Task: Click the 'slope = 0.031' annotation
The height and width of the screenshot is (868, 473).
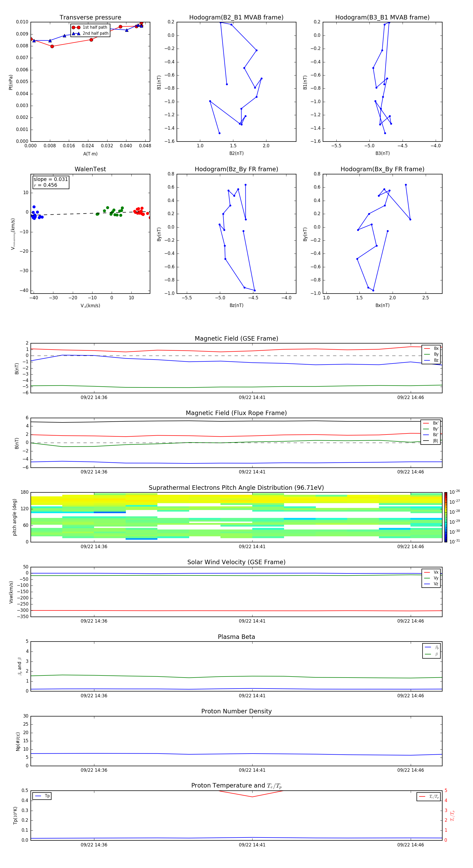Action: click(50, 179)
